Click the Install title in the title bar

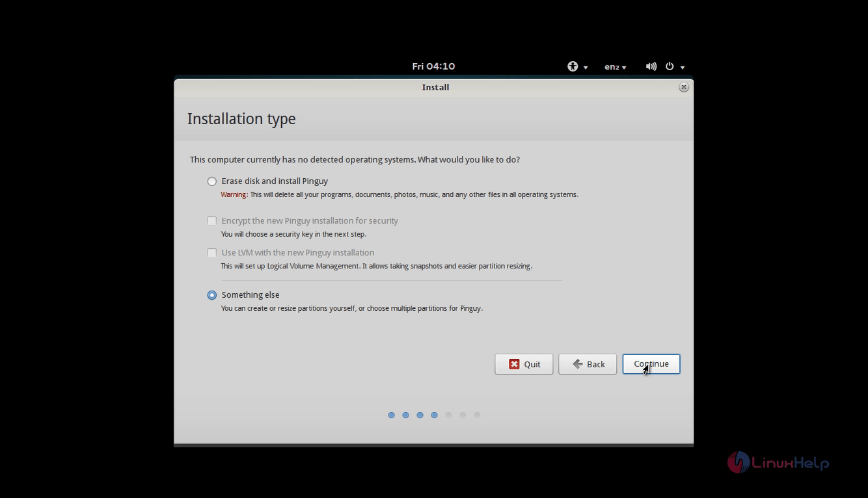coord(435,87)
